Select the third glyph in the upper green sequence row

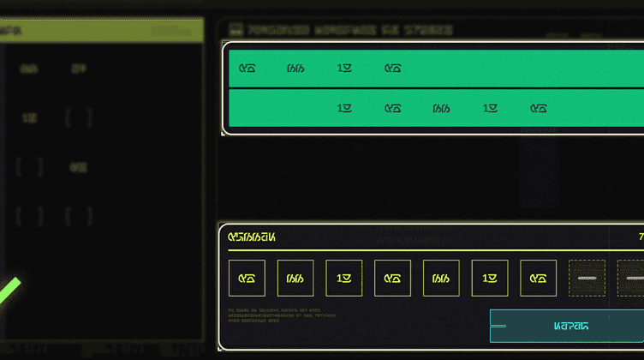click(344, 69)
